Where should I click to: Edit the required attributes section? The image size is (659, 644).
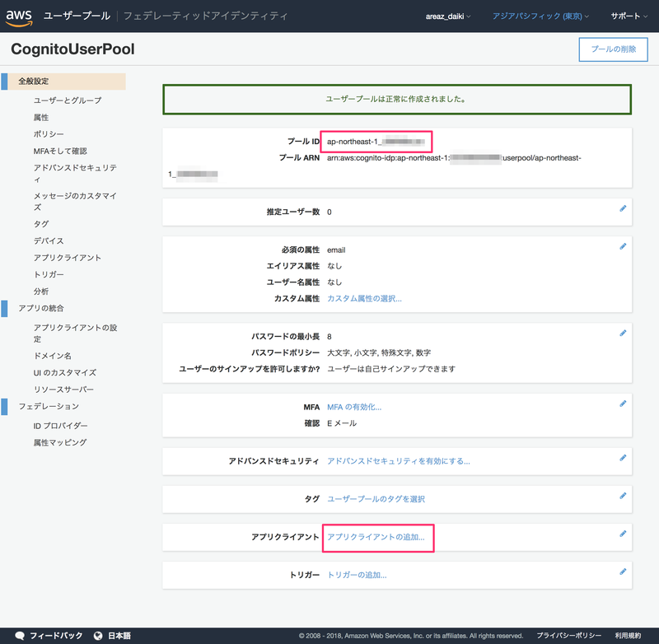pyautogui.click(x=623, y=246)
